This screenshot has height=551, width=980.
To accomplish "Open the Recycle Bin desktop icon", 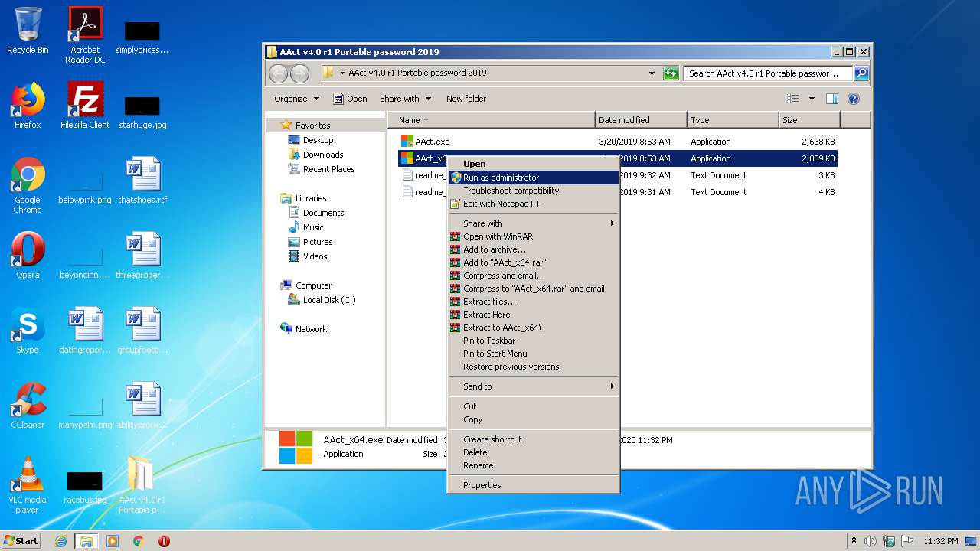I will point(28,31).
